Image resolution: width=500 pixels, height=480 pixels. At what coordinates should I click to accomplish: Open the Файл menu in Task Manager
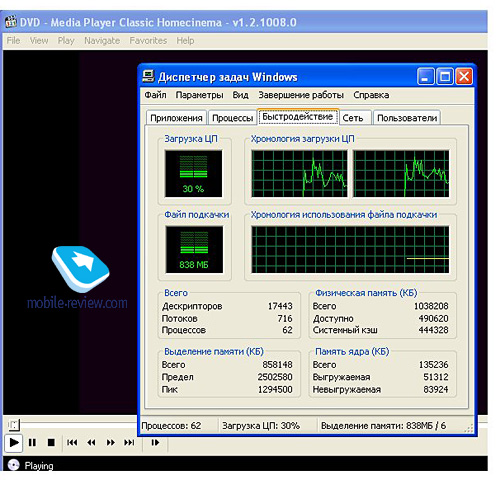tap(155, 95)
